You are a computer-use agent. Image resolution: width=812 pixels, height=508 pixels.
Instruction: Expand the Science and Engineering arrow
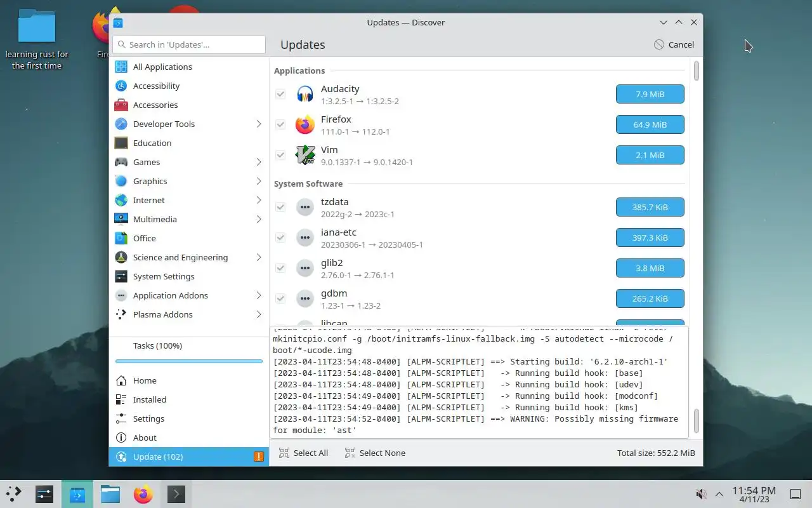(259, 257)
